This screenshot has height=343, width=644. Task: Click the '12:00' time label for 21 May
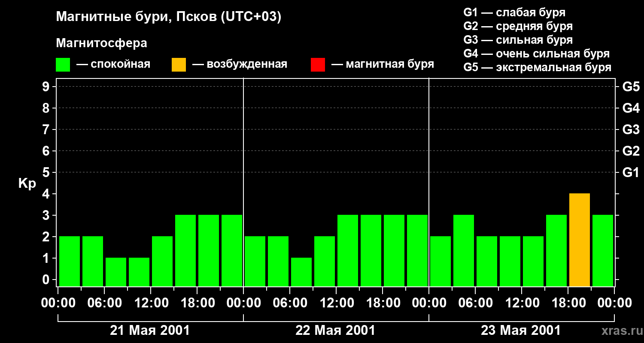point(151,303)
